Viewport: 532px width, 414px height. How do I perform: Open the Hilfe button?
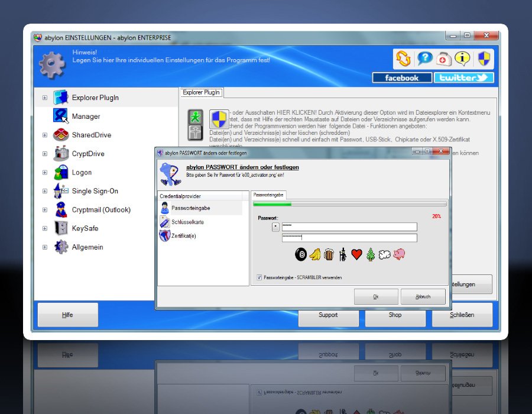(68, 315)
